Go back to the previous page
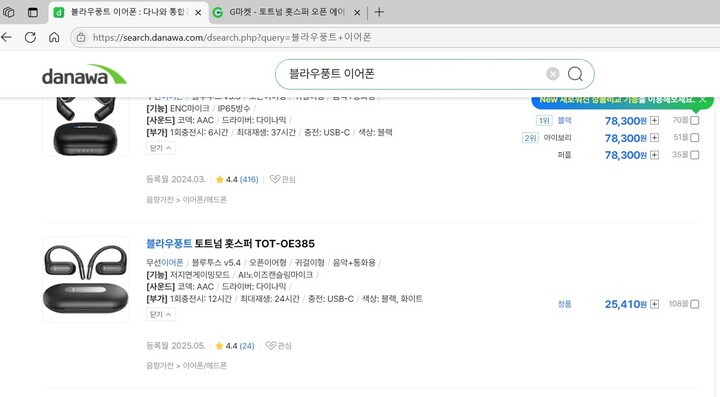This screenshot has height=397, width=720. (x=6, y=37)
